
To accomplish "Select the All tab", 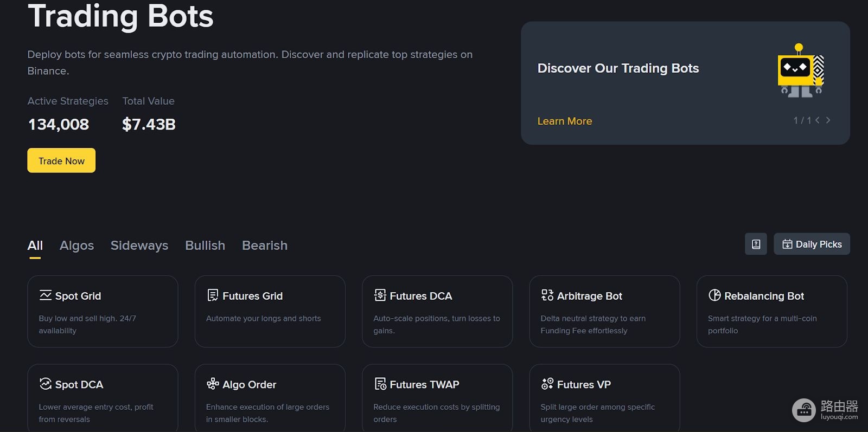I will [35, 246].
